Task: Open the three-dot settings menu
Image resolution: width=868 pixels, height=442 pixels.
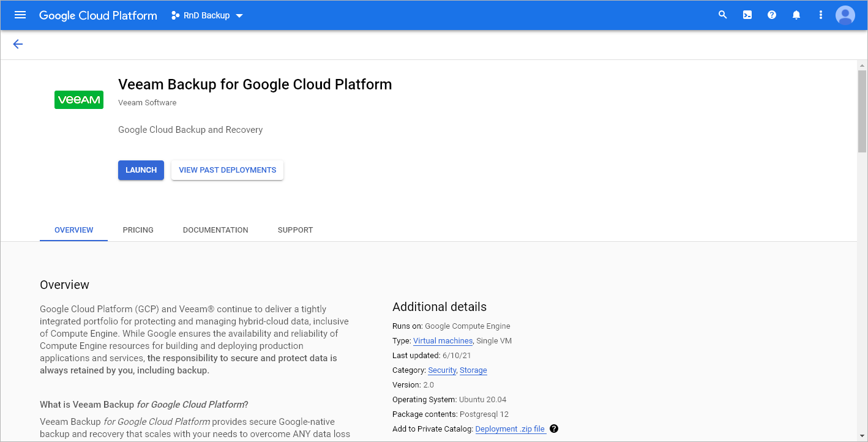Action: 821,15
